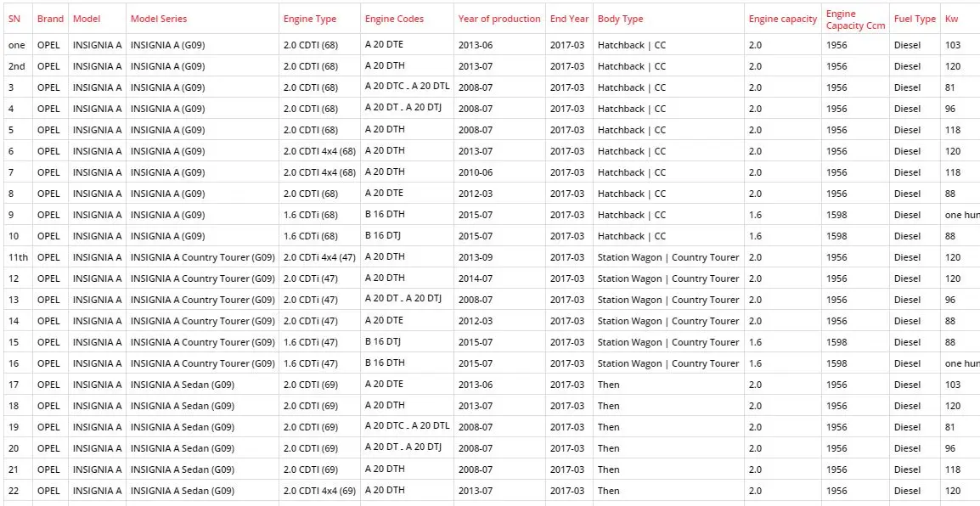Click the "Brand" column header
The image size is (980, 506).
coord(50,19)
